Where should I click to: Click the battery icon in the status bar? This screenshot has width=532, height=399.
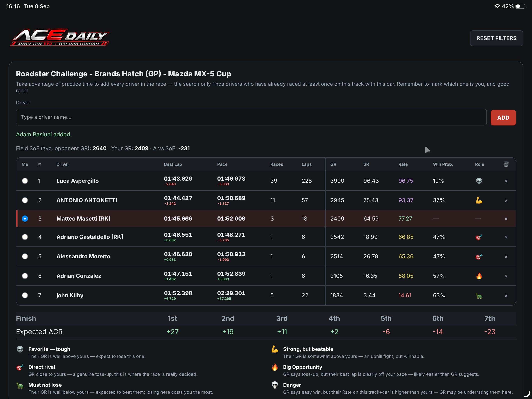click(521, 6)
